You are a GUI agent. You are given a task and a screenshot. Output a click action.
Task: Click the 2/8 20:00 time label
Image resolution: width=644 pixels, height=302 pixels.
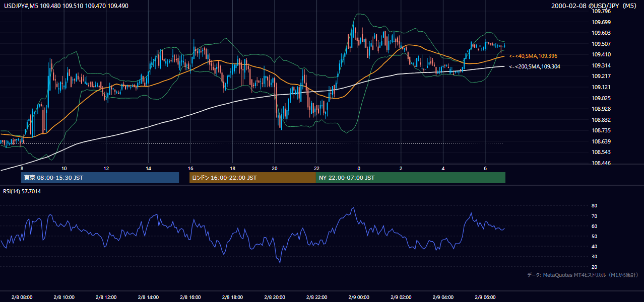[275, 297]
